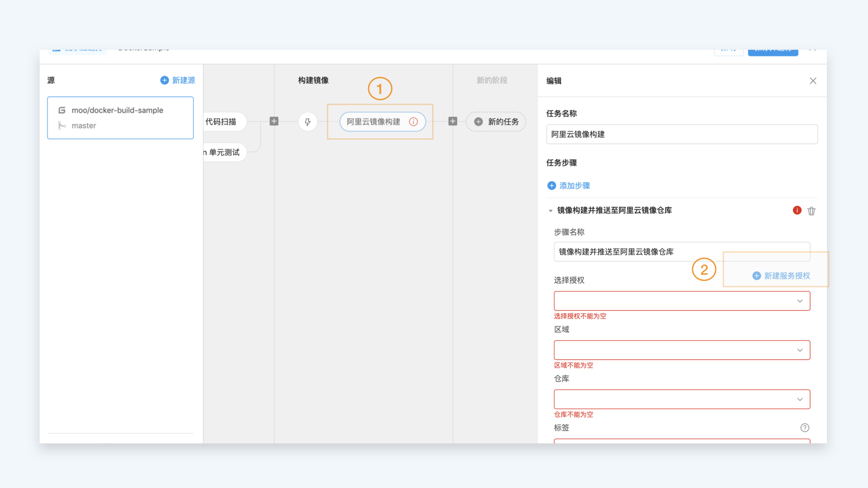Collapse the 镜像构建并推送至阿里云镜像仓库 step

coord(551,211)
